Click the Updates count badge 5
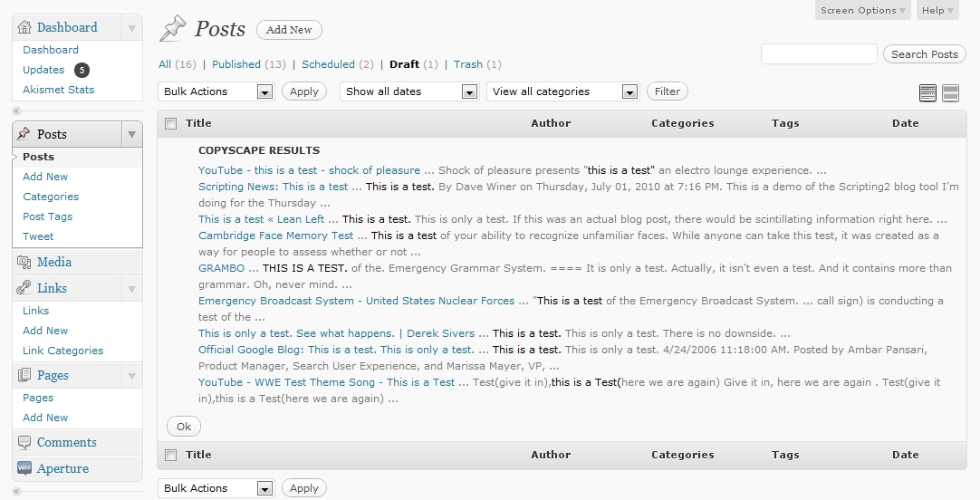The height and width of the screenshot is (500, 980). [x=82, y=70]
